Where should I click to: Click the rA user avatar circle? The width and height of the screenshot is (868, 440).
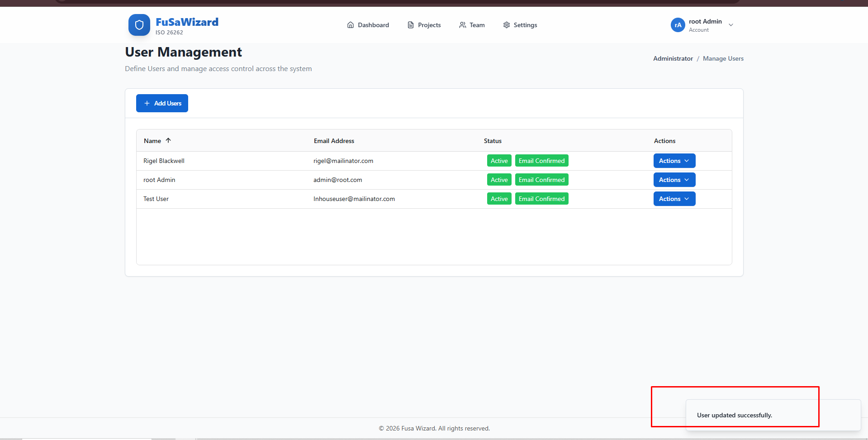tap(678, 25)
